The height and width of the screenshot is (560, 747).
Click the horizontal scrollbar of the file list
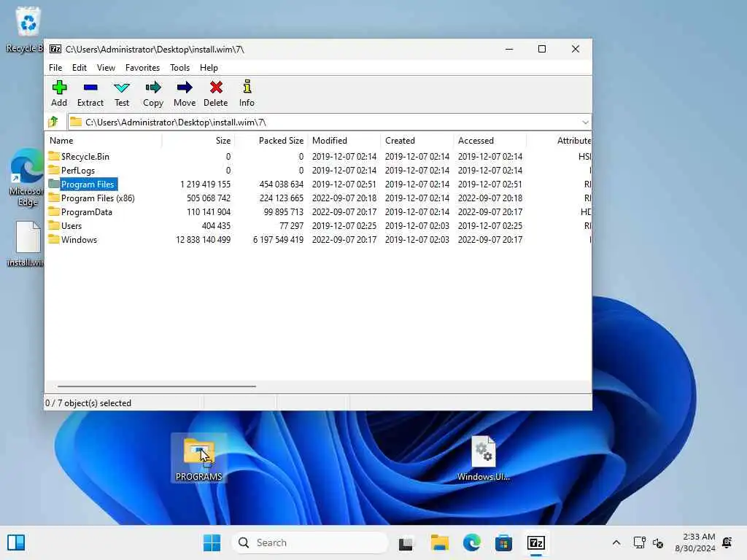(156, 386)
